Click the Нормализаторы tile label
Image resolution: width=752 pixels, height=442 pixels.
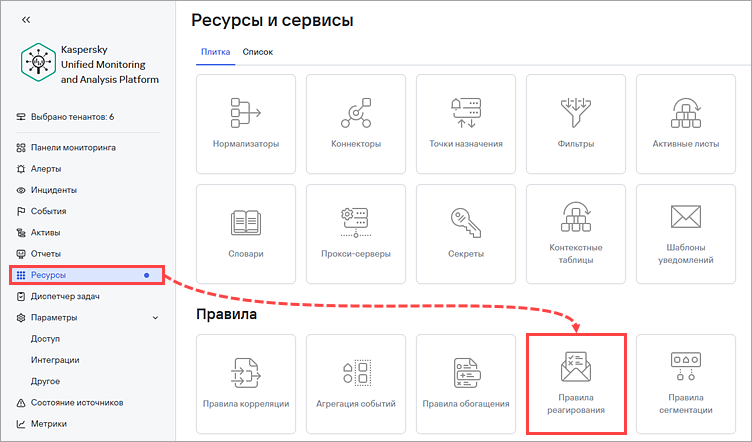pos(246,144)
